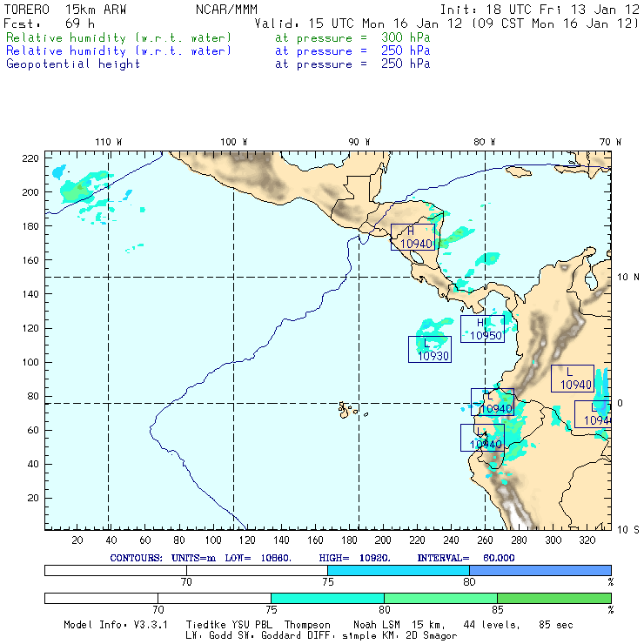Viewport: 644px width, 644px height.
Task: Click the '300' tick label on horizontal axis
Action: click(x=553, y=540)
